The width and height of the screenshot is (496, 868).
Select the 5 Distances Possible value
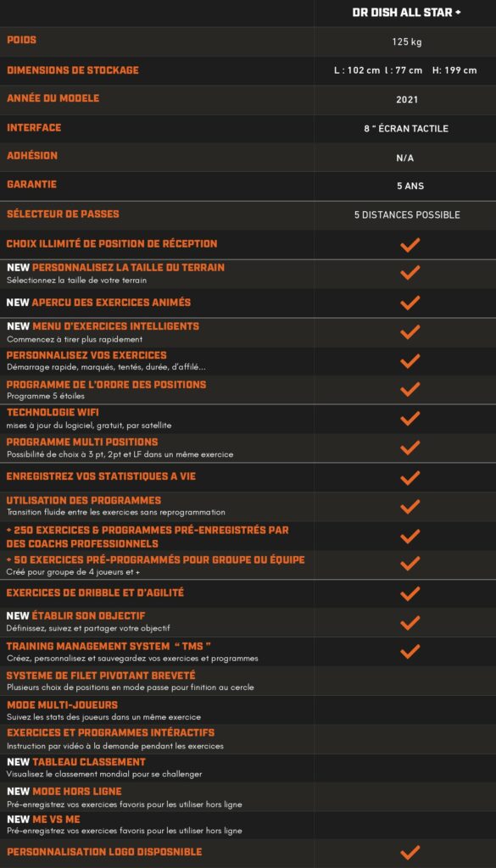[x=407, y=214]
